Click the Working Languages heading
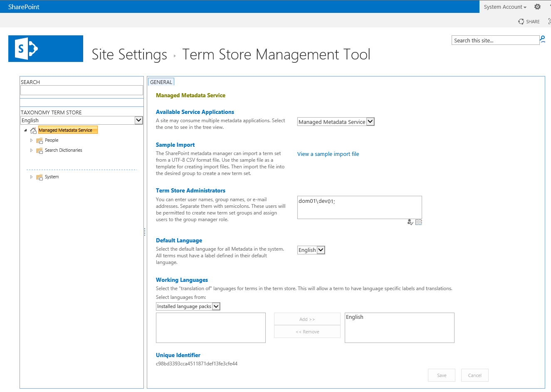 click(x=182, y=280)
